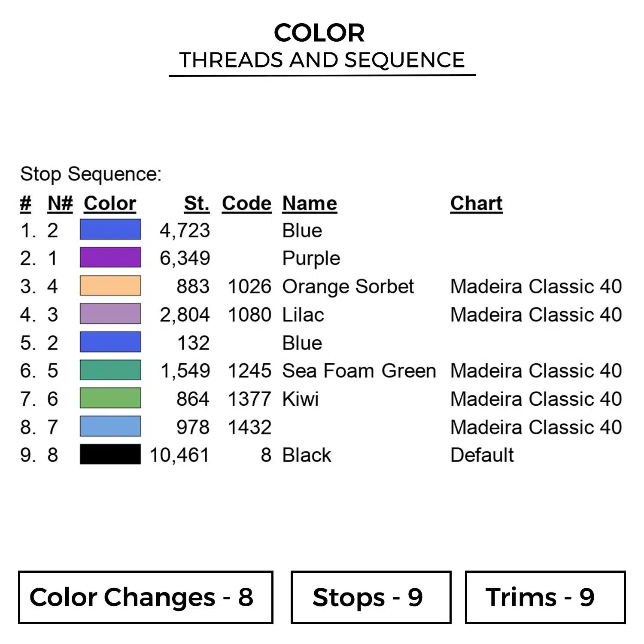Click the Name column header
The height and width of the screenshot is (644, 644).
310,203
